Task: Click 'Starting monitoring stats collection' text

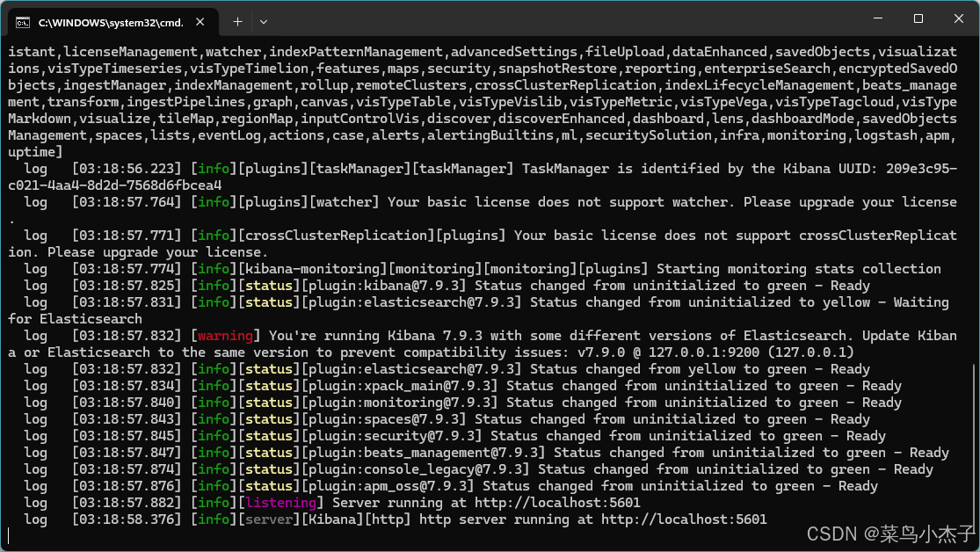Action: 799,269
